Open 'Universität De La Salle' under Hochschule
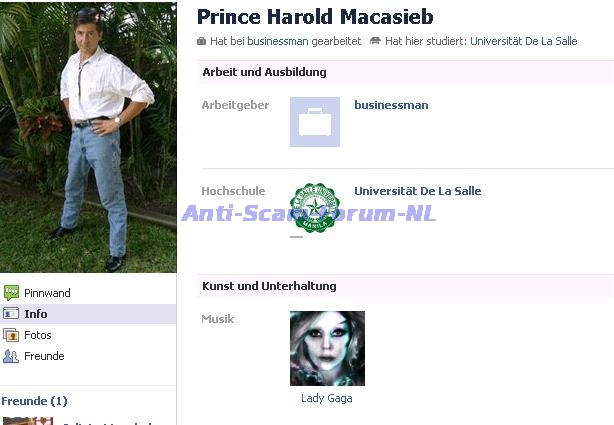Viewport: 614px width, 425px height. pos(418,191)
